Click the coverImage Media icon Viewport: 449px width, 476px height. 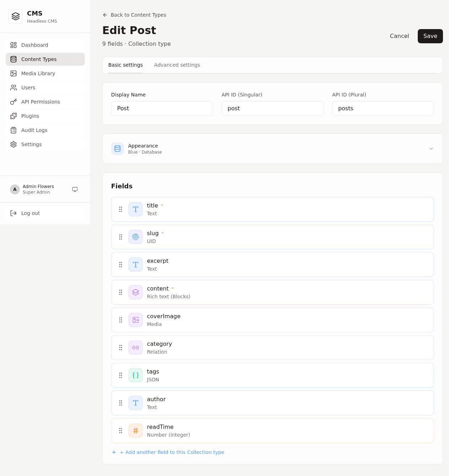pos(136,320)
